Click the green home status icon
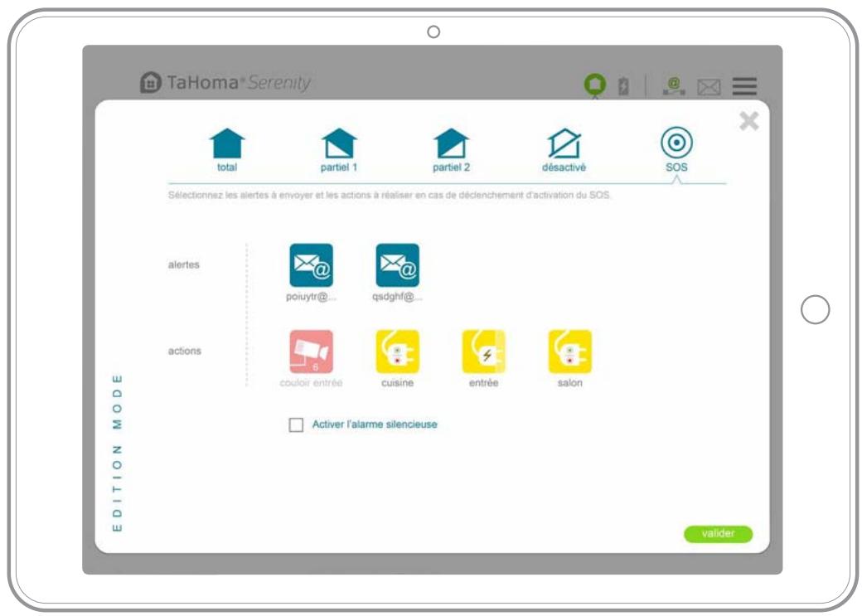Image resolution: width=862 pixels, height=616 pixels. coord(595,85)
